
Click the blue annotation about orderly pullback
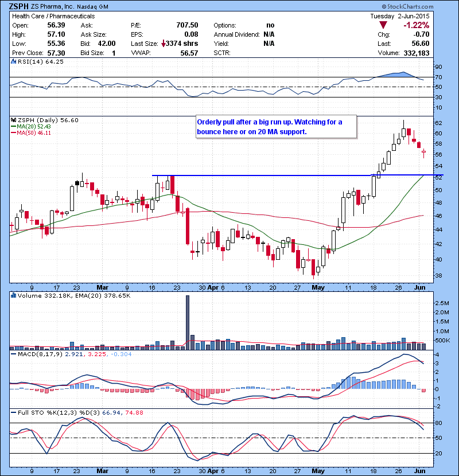(x=276, y=127)
